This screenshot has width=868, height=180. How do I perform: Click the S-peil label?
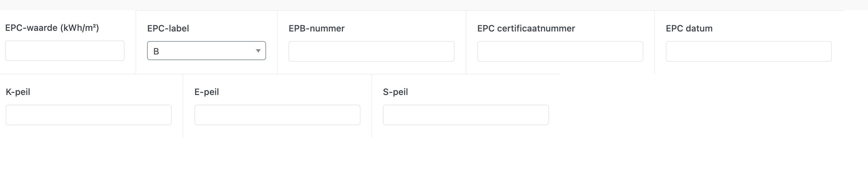pos(395,92)
